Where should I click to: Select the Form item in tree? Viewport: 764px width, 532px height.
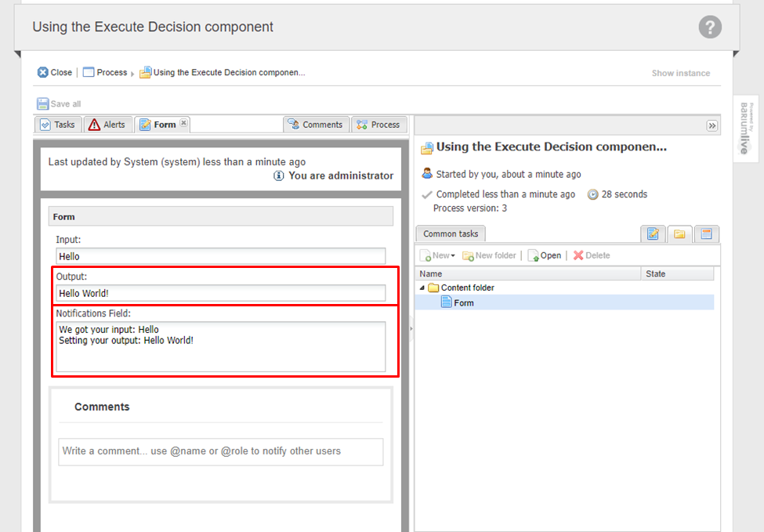[x=463, y=302]
